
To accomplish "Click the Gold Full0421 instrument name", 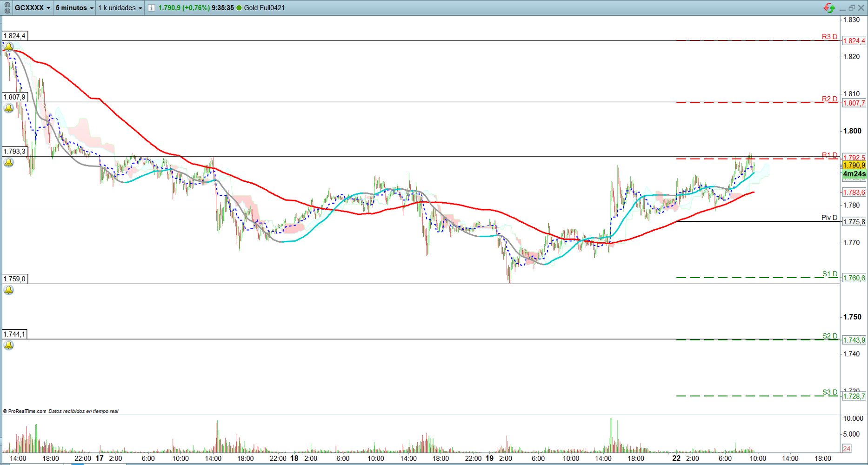I will coord(264,8).
